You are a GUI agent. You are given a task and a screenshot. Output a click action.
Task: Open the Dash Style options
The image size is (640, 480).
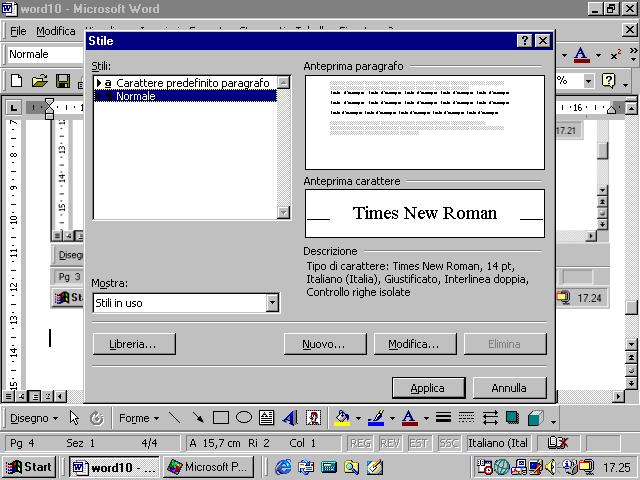click(x=467, y=418)
